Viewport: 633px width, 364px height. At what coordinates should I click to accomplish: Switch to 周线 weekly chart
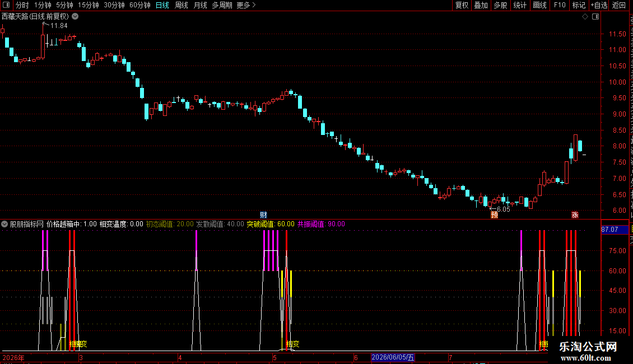point(181,5)
